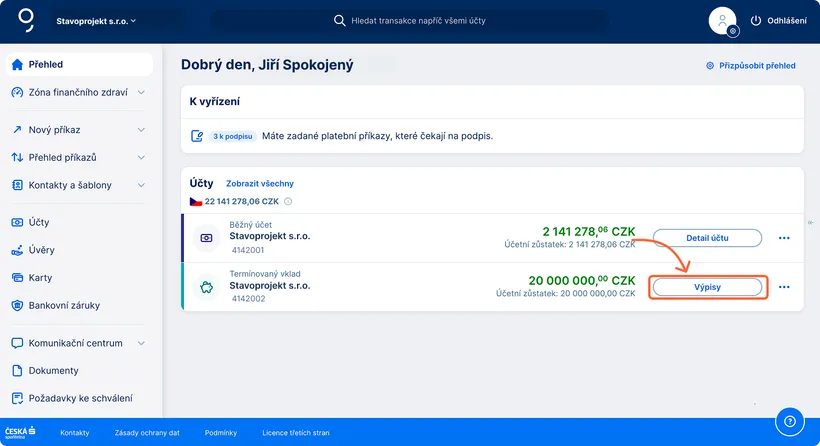
Task: Open Kontakty footer link
Action: pyautogui.click(x=75, y=433)
